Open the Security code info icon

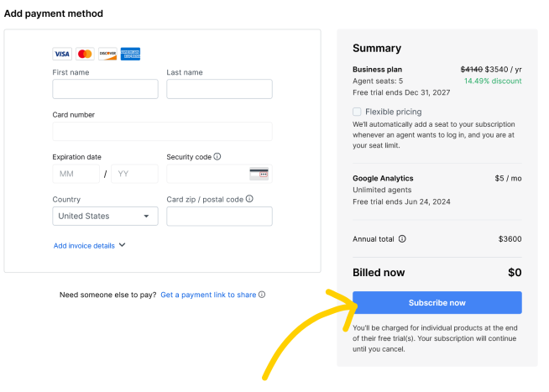tap(217, 156)
